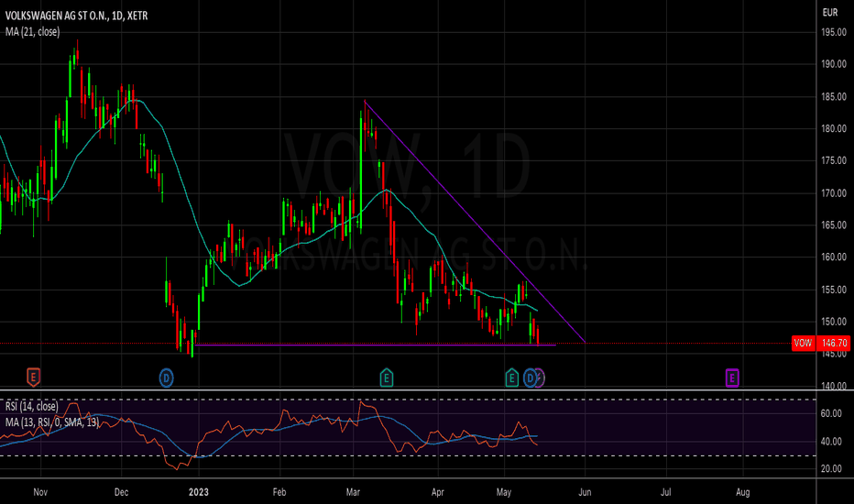Click the 190.00 price axis label

[x=834, y=64]
